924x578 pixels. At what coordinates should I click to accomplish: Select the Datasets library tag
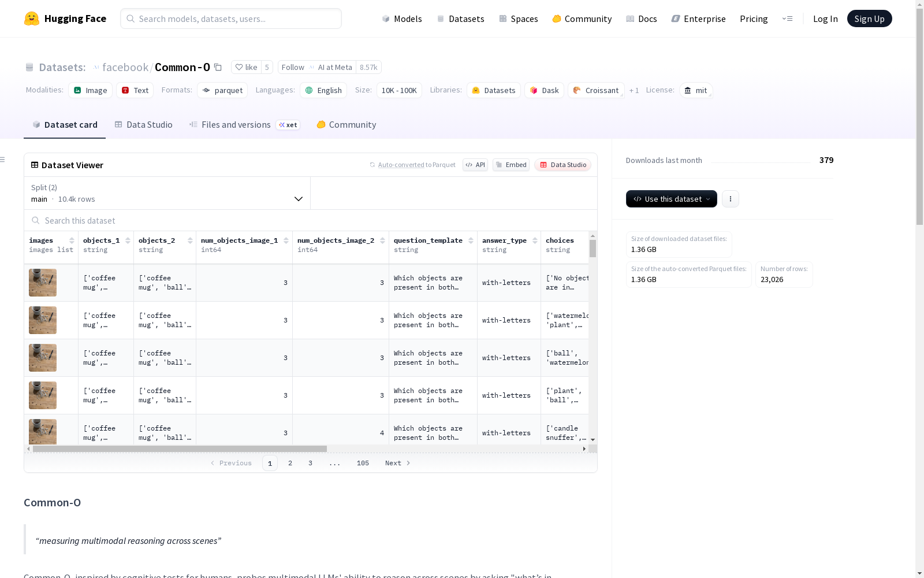click(494, 90)
